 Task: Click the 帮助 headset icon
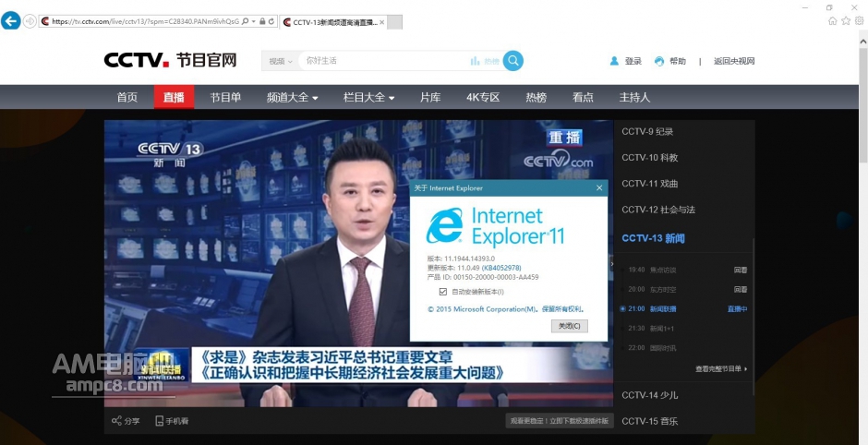click(x=658, y=62)
